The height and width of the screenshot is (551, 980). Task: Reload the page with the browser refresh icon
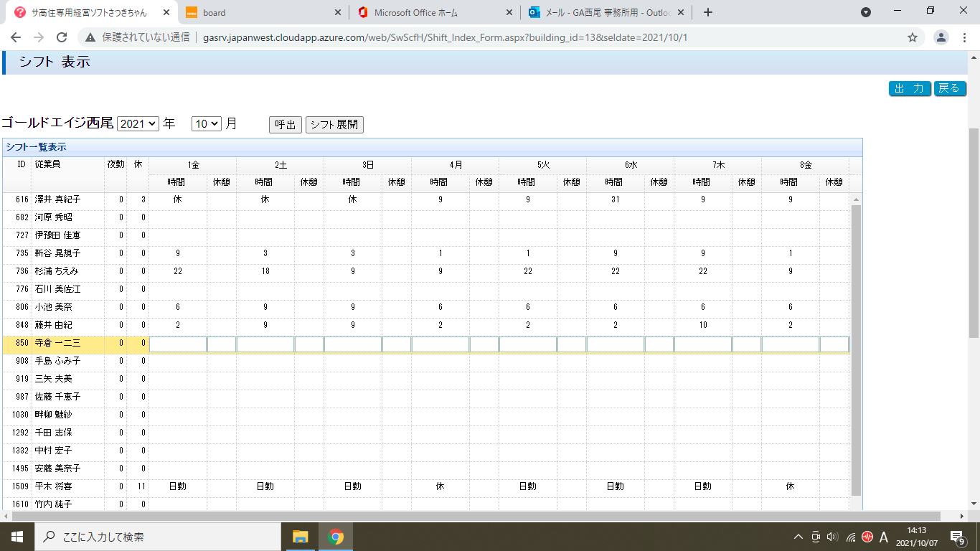click(x=62, y=37)
